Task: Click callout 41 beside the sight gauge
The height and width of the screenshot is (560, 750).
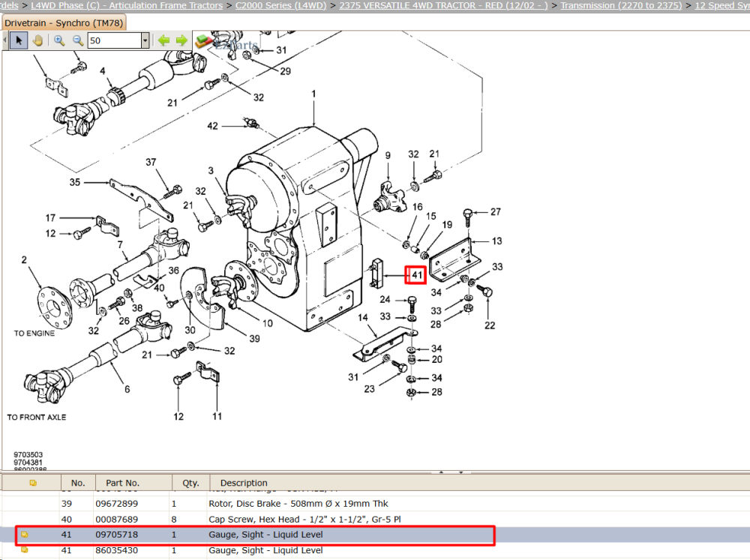Action: 417,274
